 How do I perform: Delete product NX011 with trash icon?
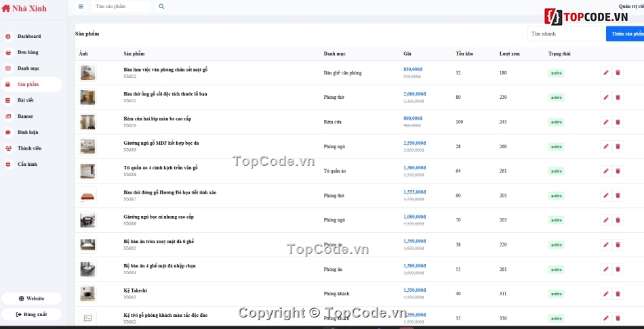[x=618, y=97]
